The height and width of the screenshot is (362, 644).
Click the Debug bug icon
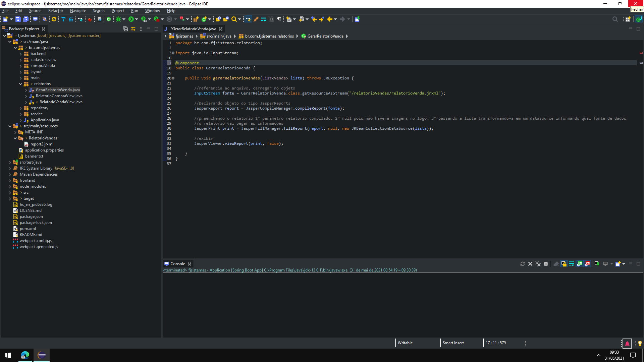click(118, 19)
